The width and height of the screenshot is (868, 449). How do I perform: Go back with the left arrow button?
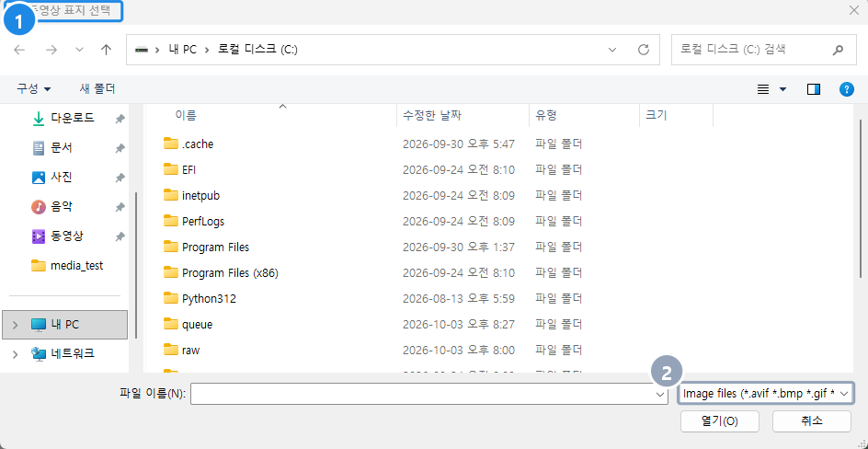(x=20, y=50)
